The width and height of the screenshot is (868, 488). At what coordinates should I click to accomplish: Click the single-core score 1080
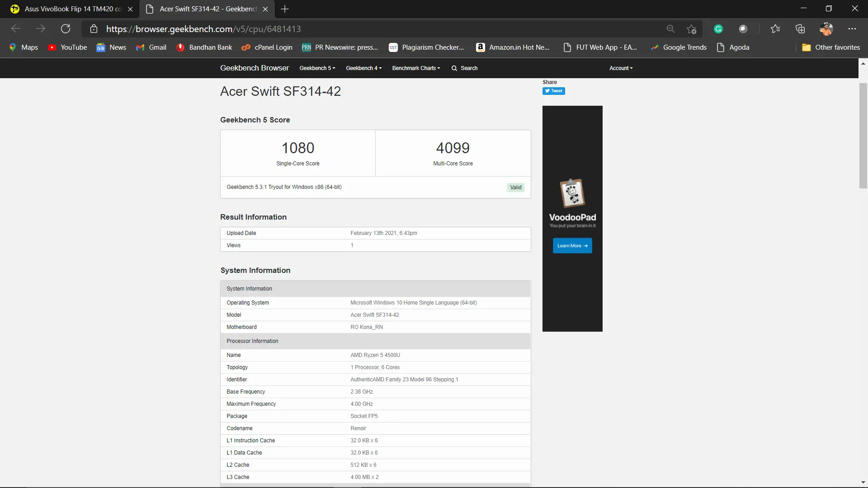point(298,148)
